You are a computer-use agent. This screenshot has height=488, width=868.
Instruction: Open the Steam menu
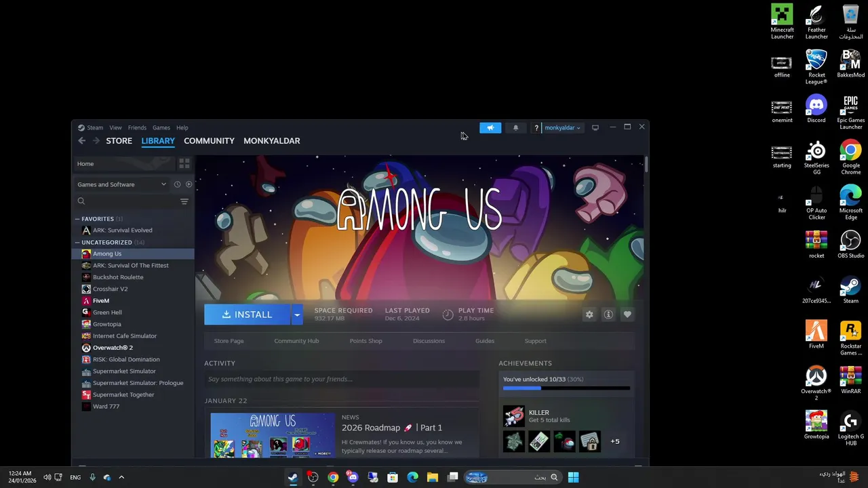tap(95, 127)
